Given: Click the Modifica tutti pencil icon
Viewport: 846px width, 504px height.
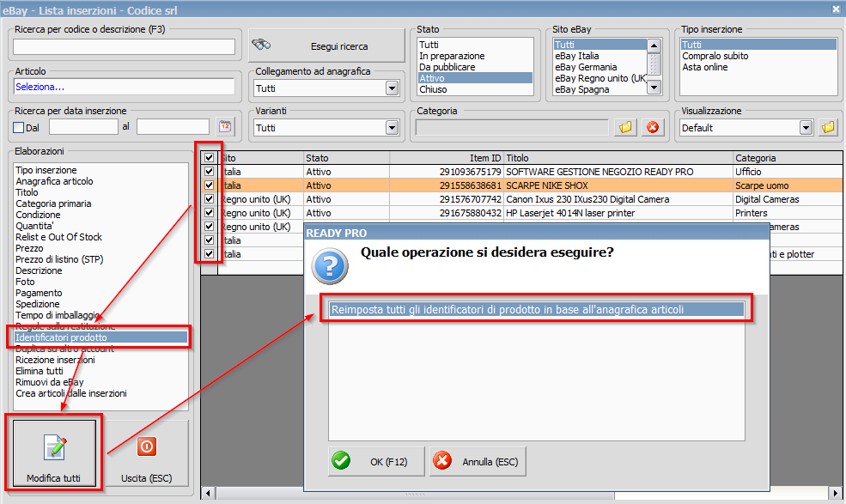Looking at the screenshot, I should pyautogui.click(x=56, y=447).
